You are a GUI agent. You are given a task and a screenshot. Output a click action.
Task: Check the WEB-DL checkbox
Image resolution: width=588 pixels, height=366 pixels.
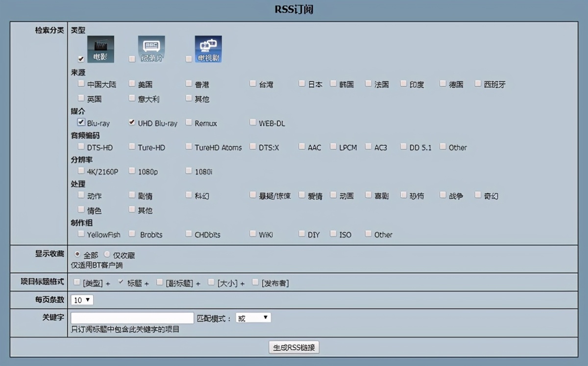(252, 122)
